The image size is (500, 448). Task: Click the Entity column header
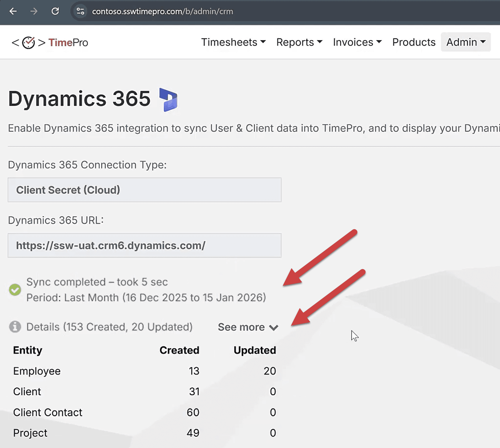click(28, 350)
